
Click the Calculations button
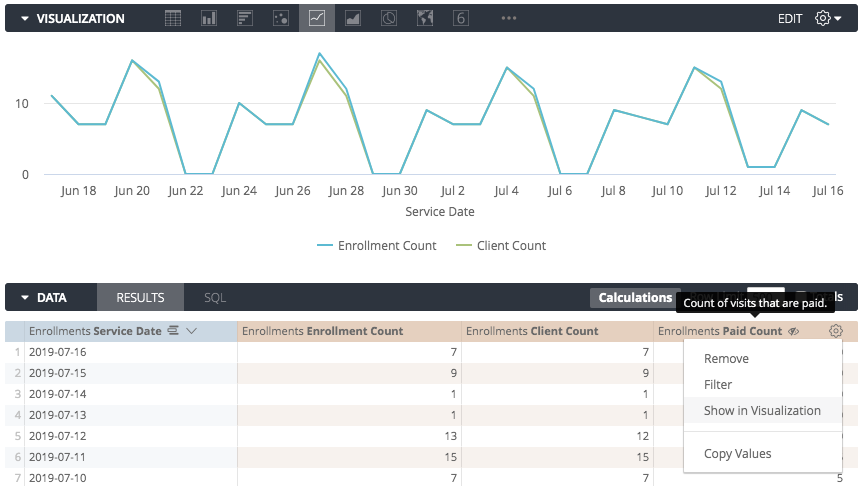click(635, 297)
